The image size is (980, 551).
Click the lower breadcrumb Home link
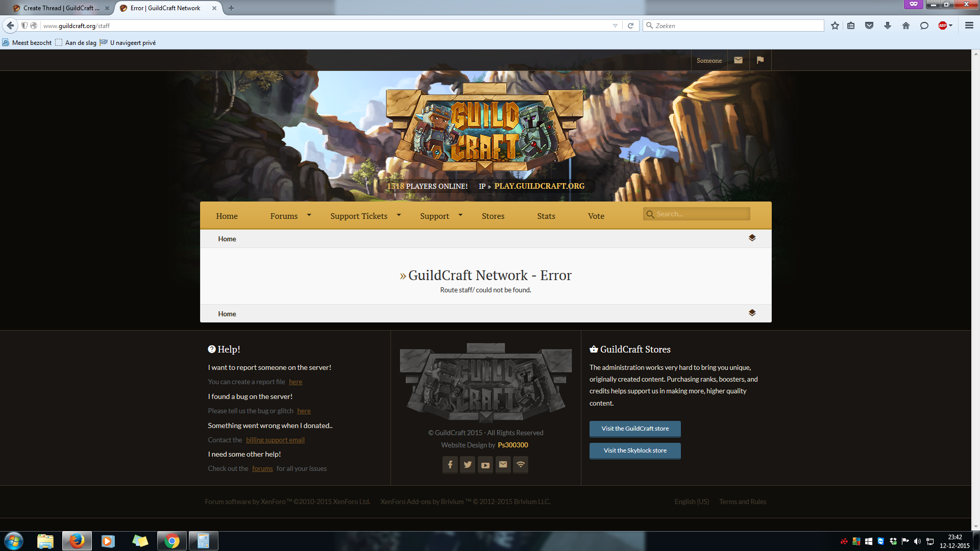pos(227,314)
